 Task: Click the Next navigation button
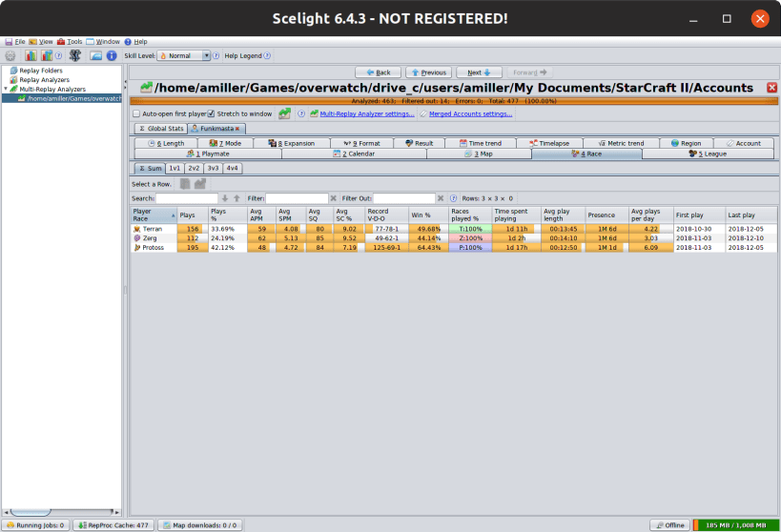[479, 72]
